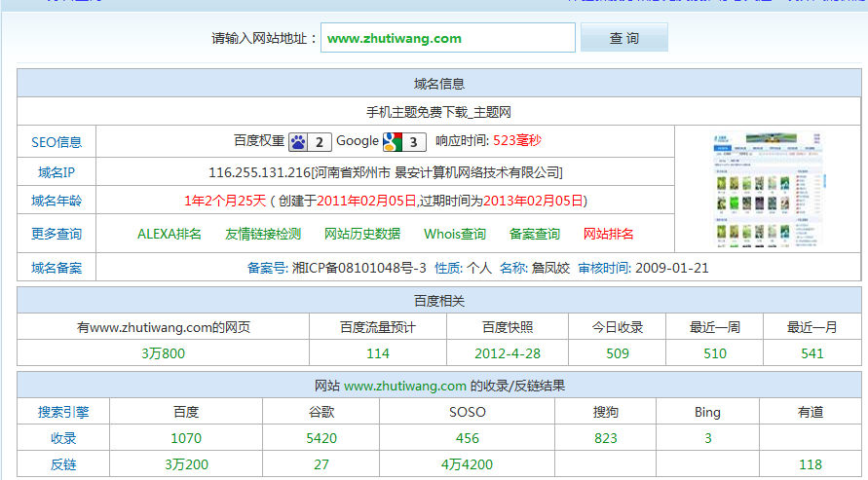Click the Google PageRank icon

[x=393, y=142]
